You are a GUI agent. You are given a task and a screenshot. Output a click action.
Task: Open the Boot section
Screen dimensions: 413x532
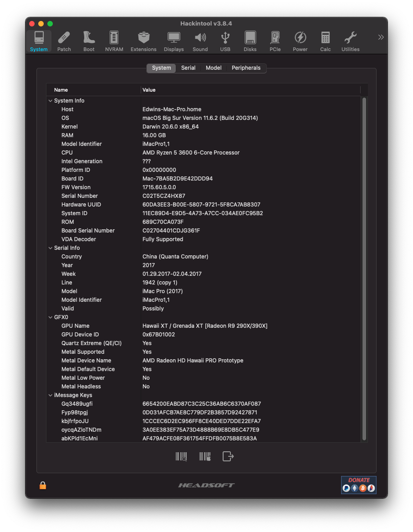(89, 41)
